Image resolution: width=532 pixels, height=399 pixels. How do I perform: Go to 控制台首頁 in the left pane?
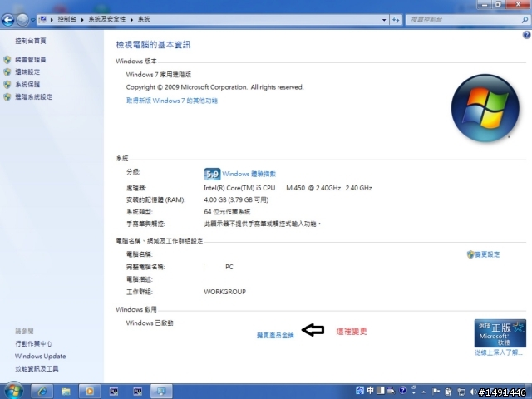click(30, 41)
